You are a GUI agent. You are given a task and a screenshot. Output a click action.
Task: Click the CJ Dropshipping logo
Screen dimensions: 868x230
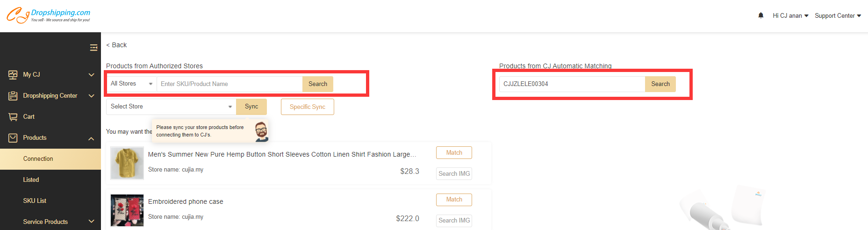tap(48, 15)
